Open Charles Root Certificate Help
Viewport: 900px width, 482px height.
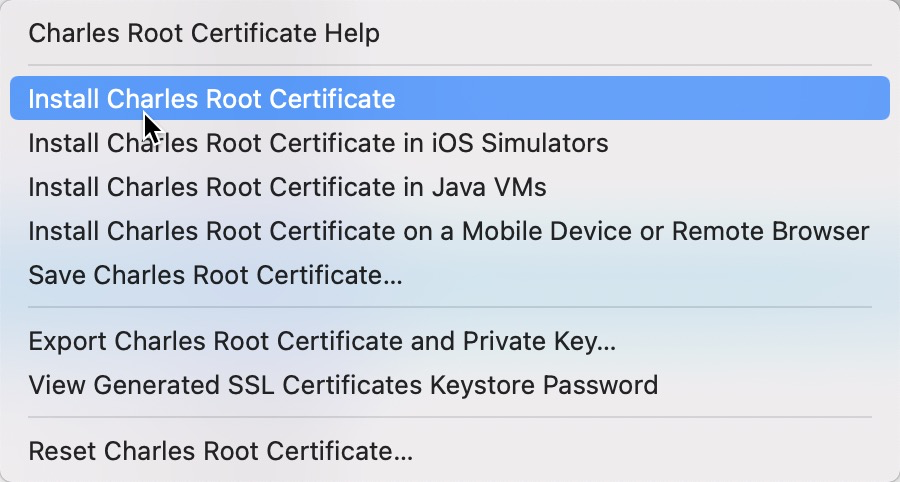tap(204, 34)
